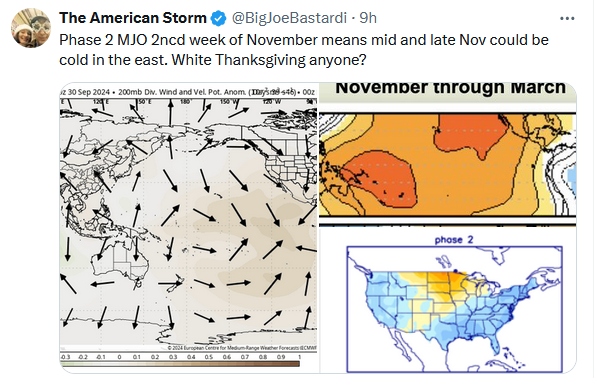Open the 200mb Div. Wind map image
598x378 pixels.
189,228
